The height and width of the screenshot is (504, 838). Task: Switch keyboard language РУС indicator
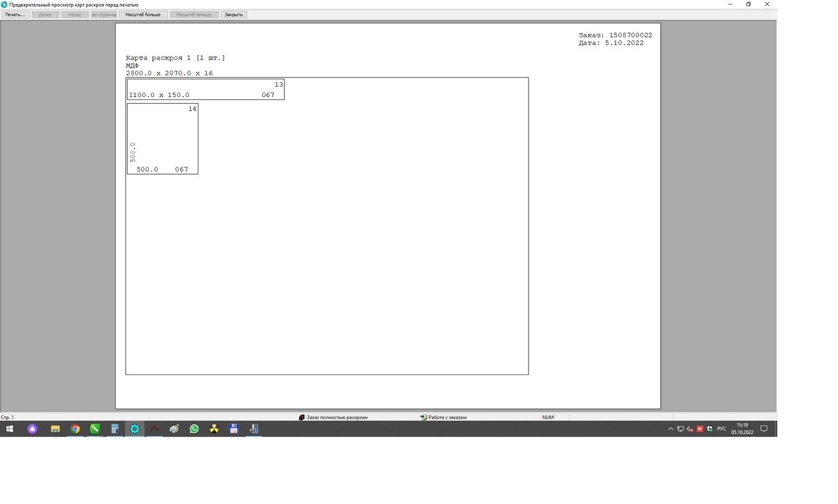pos(722,429)
